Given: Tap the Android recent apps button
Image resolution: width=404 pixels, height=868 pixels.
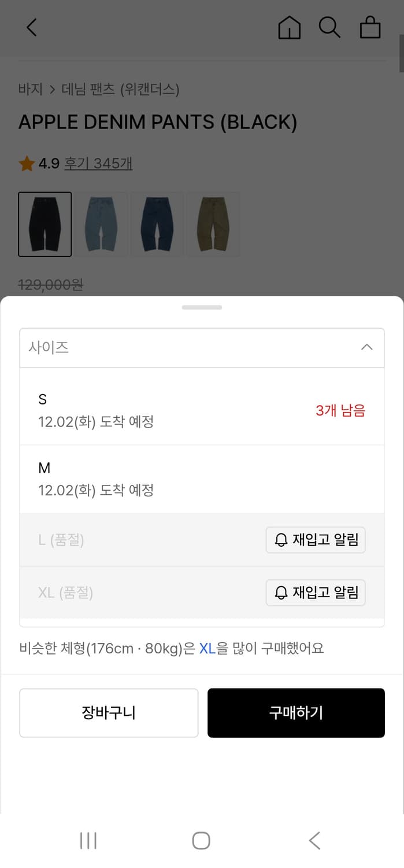Looking at the screenshot, I should [87, 841].
